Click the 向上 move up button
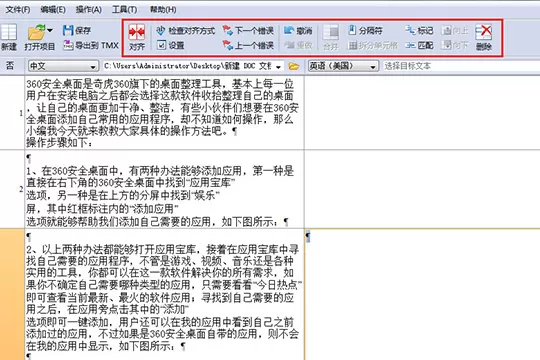The image size is (540, 360). click(x=455, y=30)
